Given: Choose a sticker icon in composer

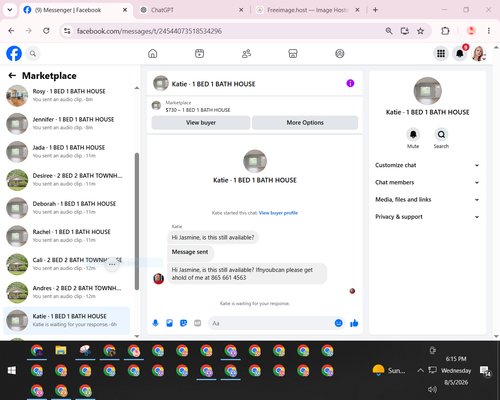Looking at the screenshot, I should [183, 323].
